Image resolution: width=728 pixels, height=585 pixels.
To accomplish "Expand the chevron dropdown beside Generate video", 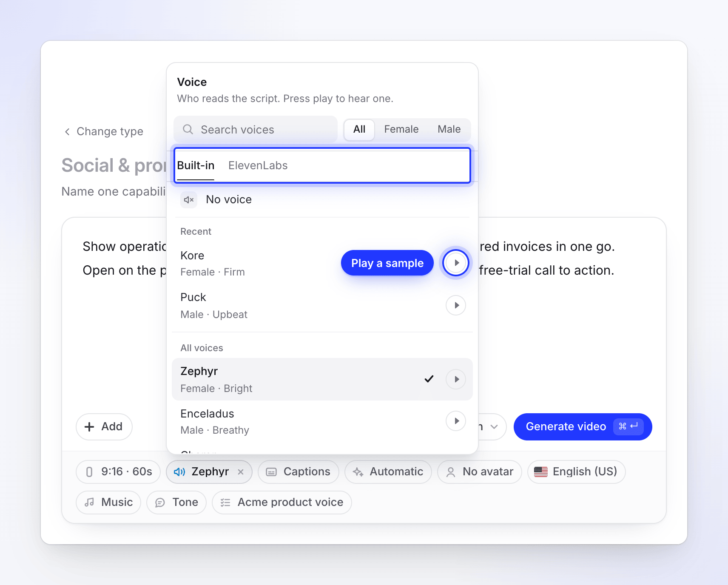I will (494, 427).
